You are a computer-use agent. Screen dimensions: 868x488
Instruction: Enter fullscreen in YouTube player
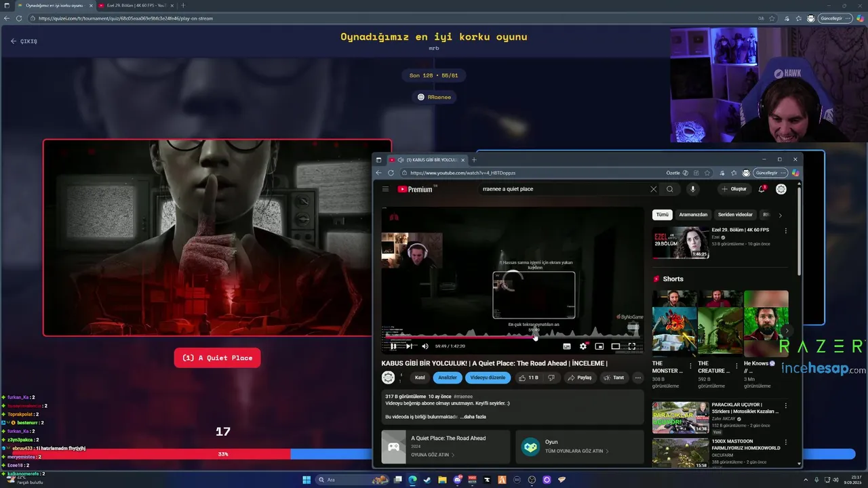pyautogui.click(x=632, y=346)
